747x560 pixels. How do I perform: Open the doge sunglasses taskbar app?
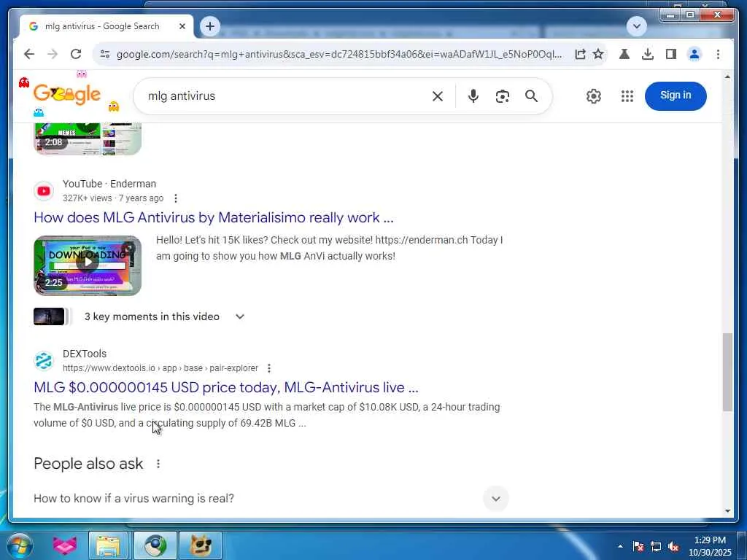(201, 545)
